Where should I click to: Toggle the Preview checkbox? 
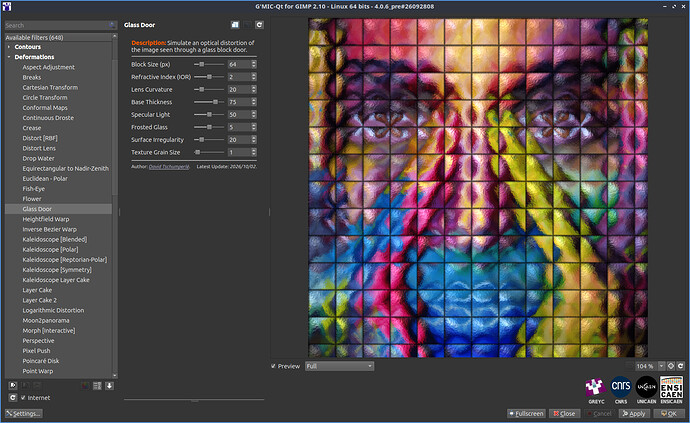[x=273, y=366]
